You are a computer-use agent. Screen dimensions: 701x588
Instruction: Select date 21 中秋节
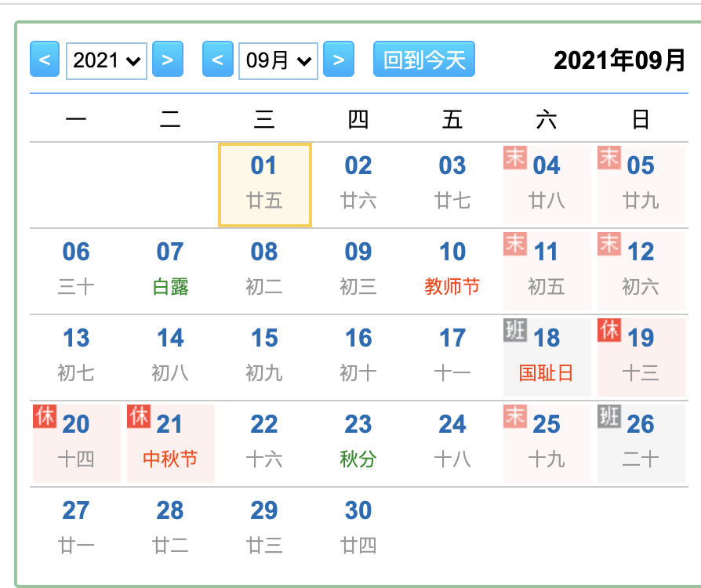170,444
